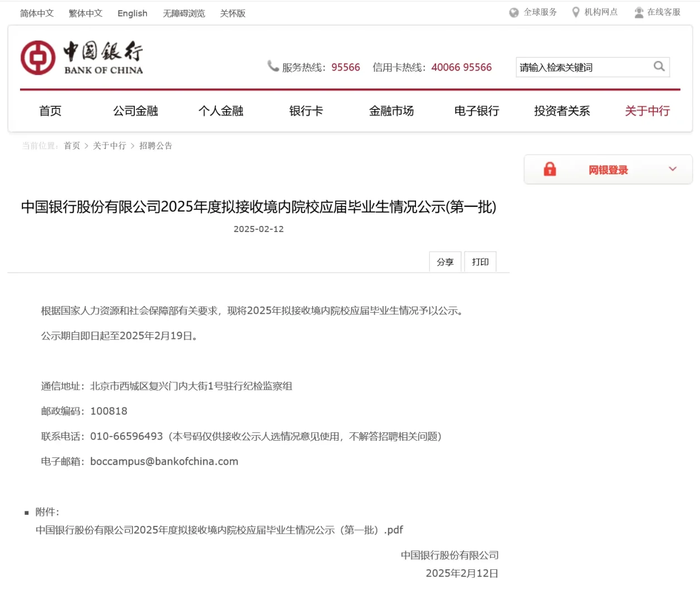
Task: Click the paragraph starting 根据国家人力资源
Action: pyautogui.click(x=252, y=311)
